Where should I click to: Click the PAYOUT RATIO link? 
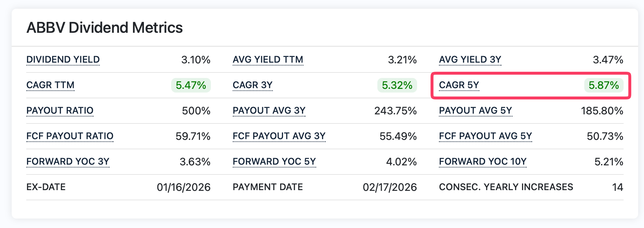60,110
